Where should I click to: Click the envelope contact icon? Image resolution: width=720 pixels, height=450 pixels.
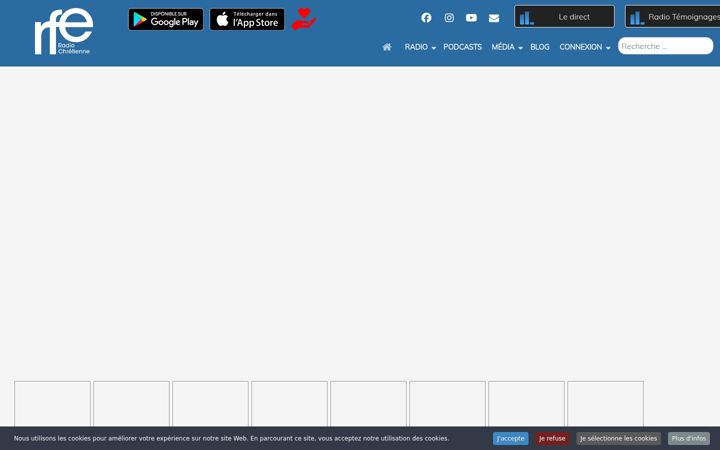click(494, 18)
